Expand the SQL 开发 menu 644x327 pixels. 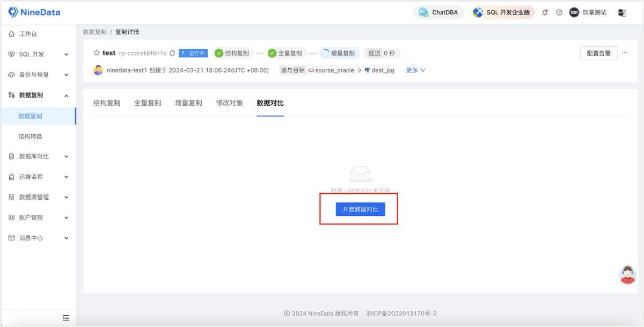coord(67,54)
